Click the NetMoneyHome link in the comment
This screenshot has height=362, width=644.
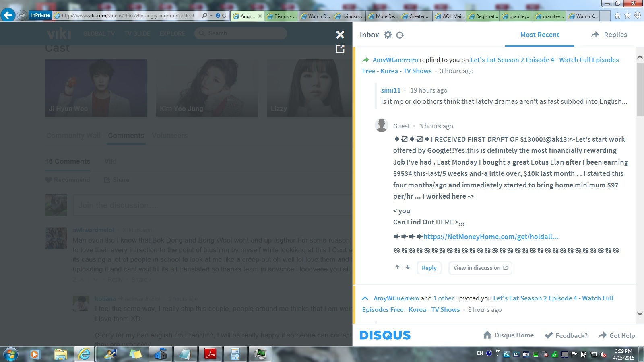491,237
